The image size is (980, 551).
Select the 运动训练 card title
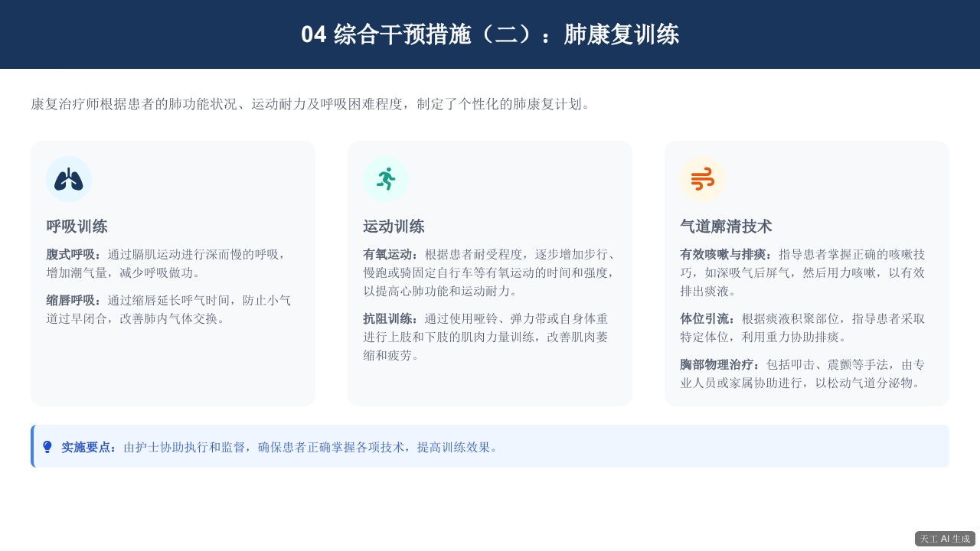tap(394, 227)
